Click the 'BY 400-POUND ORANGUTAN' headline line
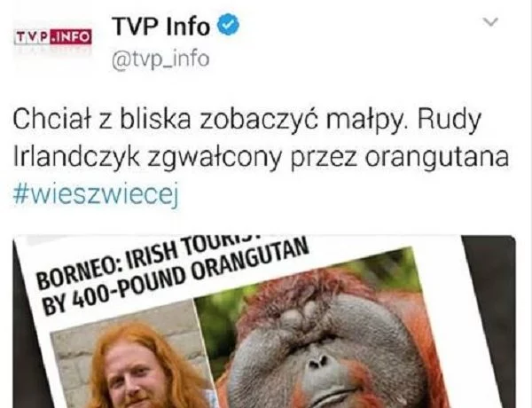The width and height of the screenshot is (532, 408). [x=175, y=279]
